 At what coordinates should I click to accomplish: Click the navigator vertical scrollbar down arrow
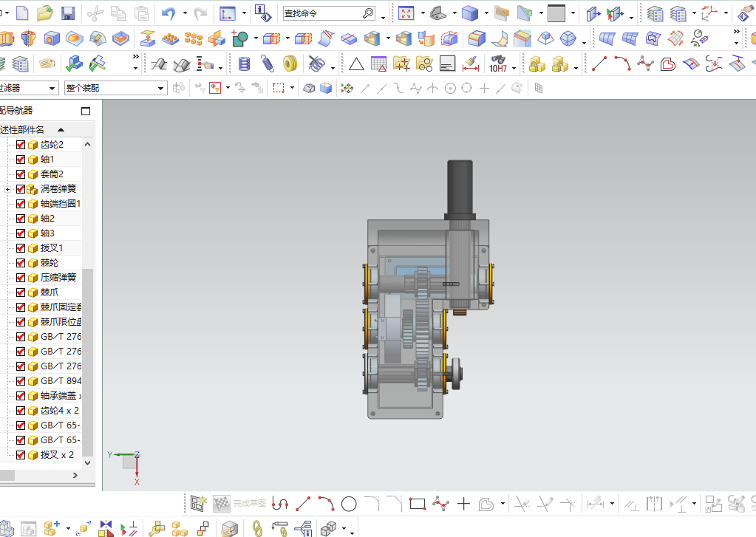(88, 462)
